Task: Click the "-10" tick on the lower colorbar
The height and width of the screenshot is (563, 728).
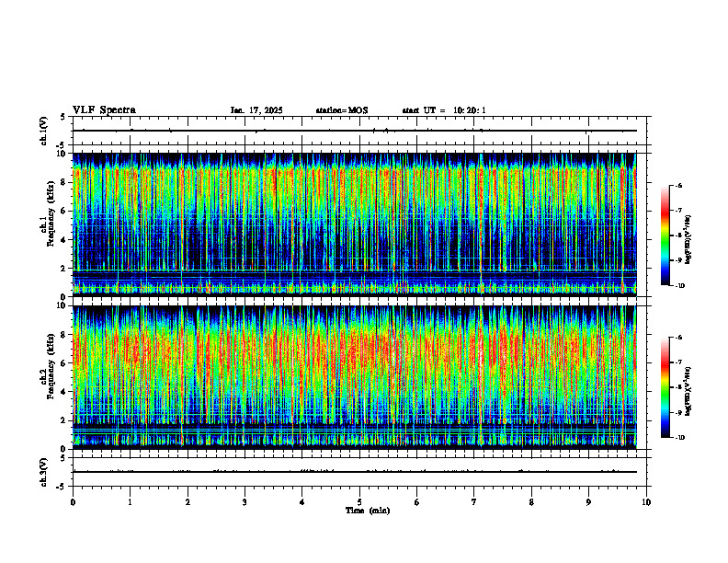Action: [679, 438]
